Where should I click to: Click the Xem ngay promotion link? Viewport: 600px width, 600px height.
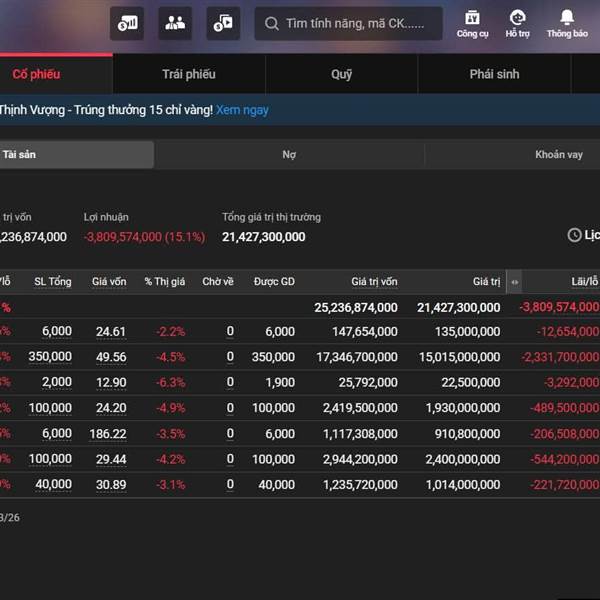[x=242, y=110]
